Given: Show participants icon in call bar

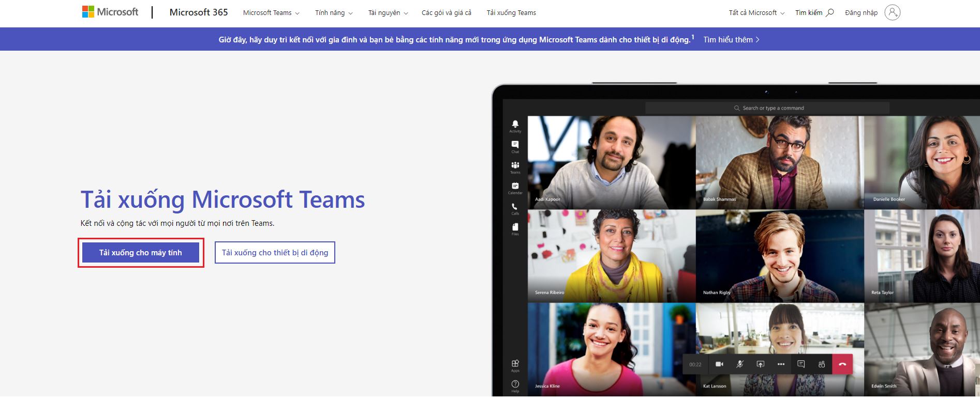Looking at the screenshot, I should click(822, 364).
